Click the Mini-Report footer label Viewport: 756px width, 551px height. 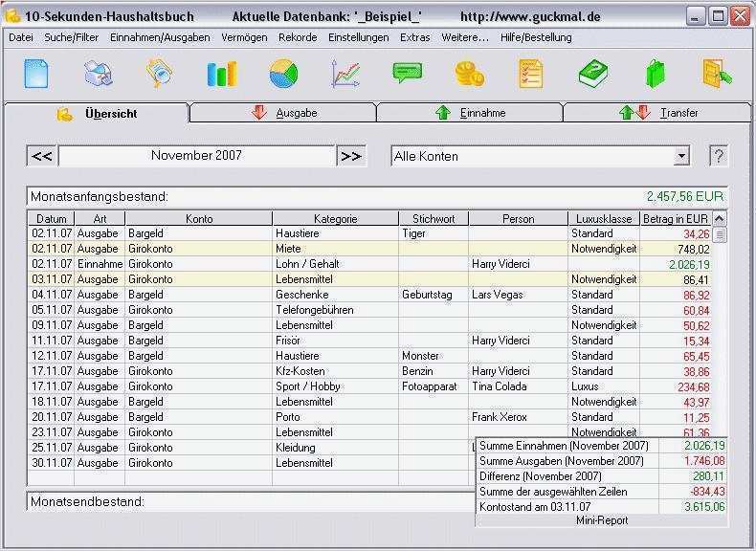coord(602,520)
